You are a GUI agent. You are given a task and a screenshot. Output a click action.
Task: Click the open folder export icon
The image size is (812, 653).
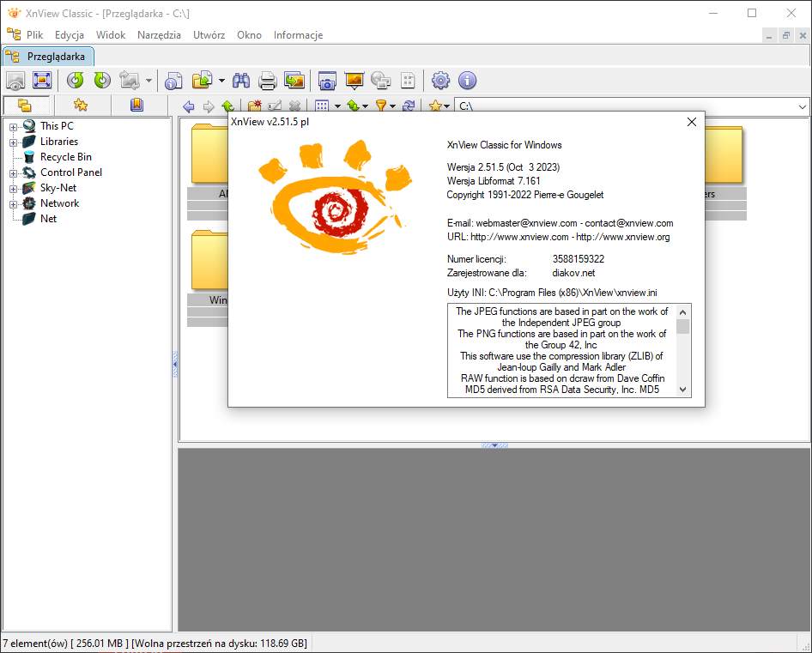pos(203,81)
